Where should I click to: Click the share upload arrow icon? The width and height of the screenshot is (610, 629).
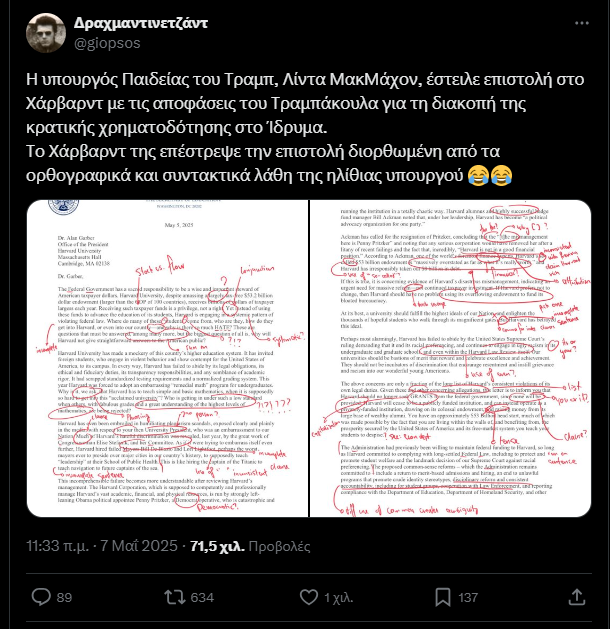click(577, 597)
